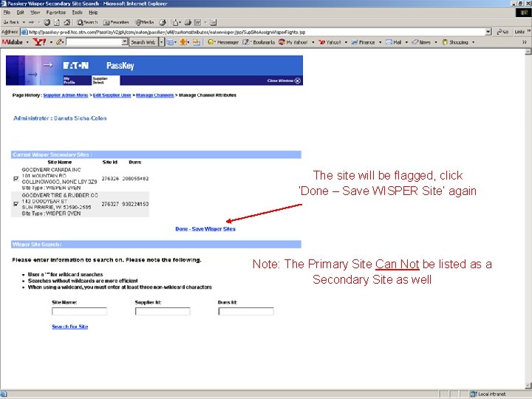Switch to the Supplier Select tab
Image resolution: width=532 pixels, height=399 pixels.
(x=106, y=81)
